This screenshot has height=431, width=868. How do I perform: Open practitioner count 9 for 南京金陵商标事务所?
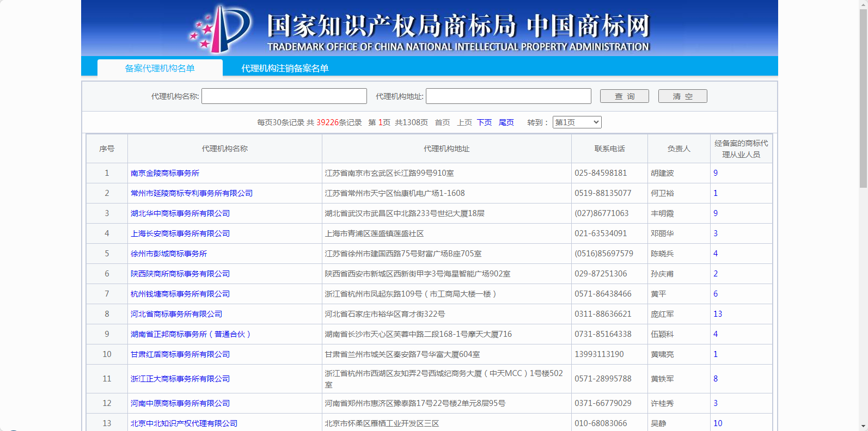(x=716, y=173)
